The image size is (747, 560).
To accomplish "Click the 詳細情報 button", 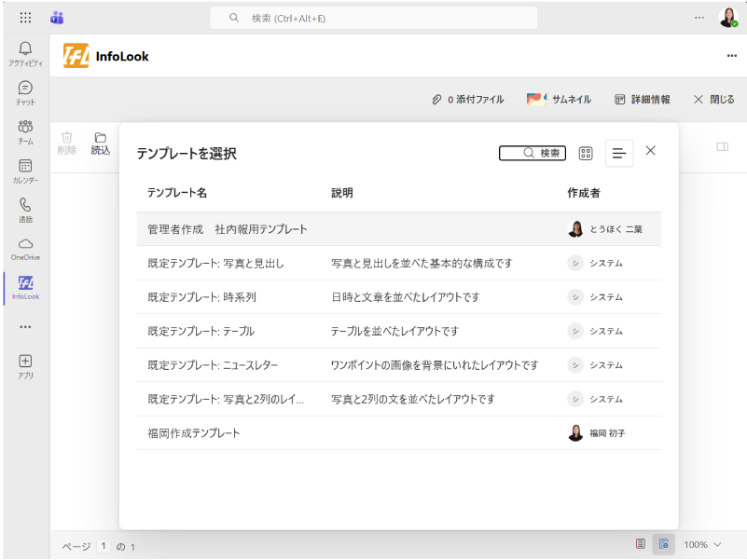I will (x=643, y=100).
